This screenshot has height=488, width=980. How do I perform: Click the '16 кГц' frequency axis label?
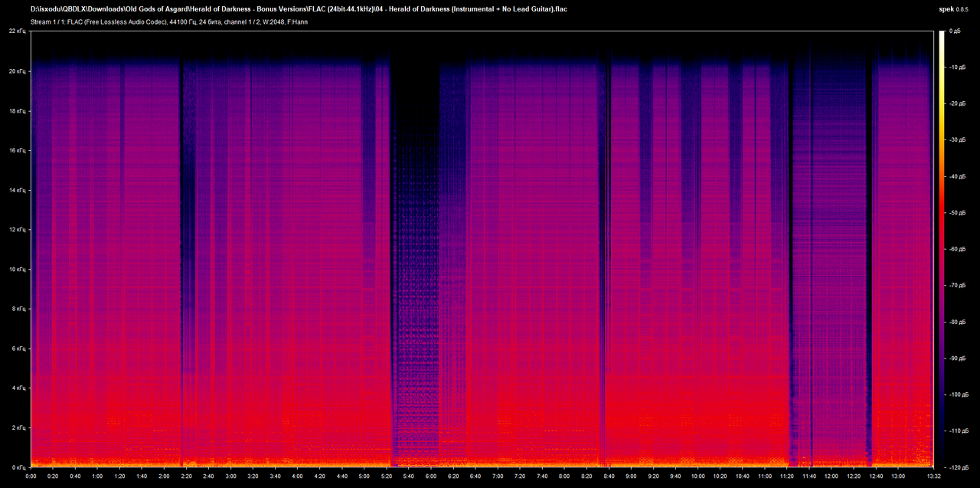18,150
